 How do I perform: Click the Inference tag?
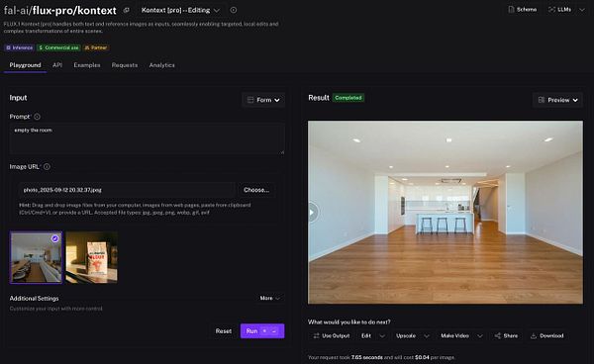pyautogui.click(x=19, y=47)
